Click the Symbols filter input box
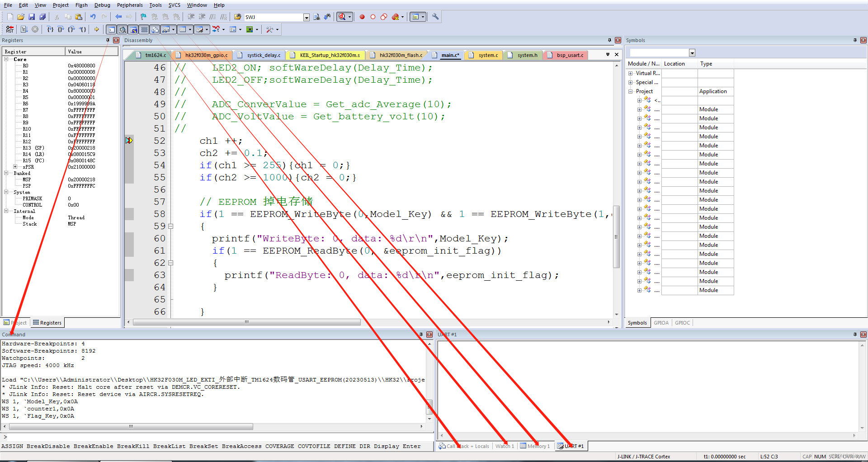The width and height of the screenshot is (868, 462). [x=660, y=53]
